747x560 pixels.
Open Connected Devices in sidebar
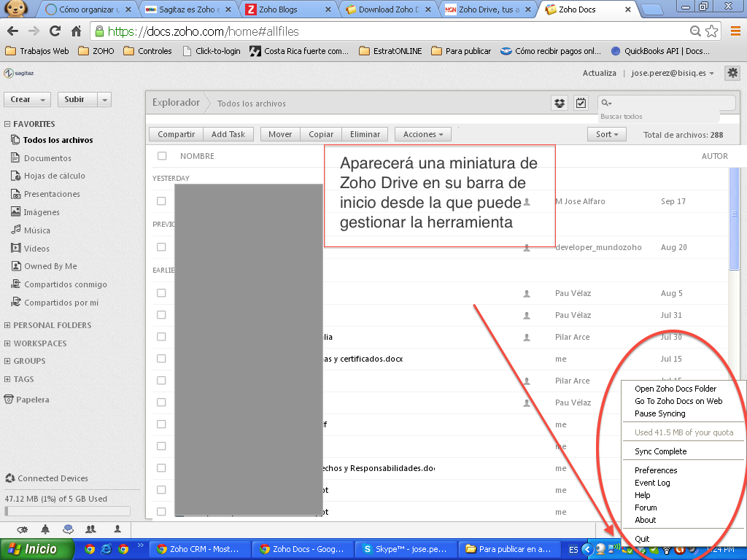pyautogui.click(x=53, y=478)
